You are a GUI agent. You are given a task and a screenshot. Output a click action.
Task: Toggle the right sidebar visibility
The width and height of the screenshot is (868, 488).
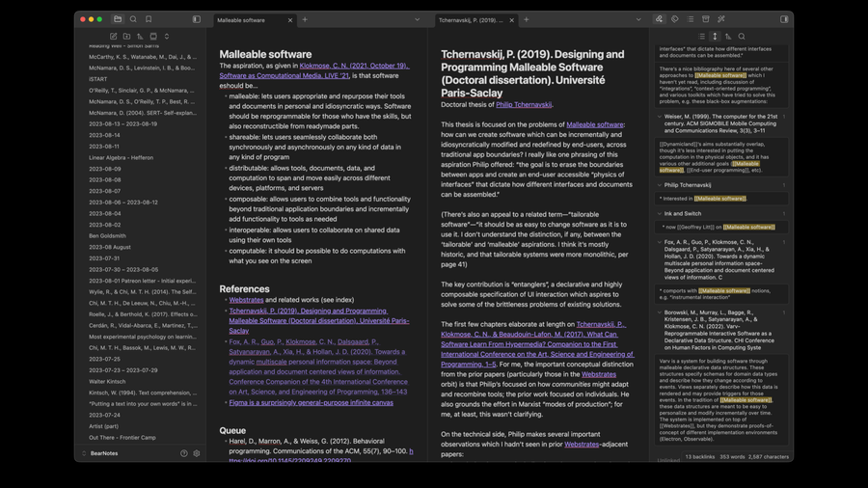(784, 19)
